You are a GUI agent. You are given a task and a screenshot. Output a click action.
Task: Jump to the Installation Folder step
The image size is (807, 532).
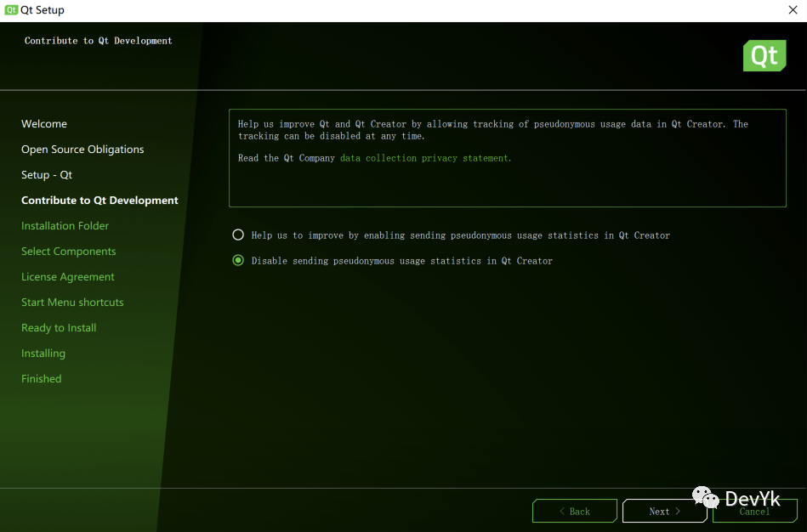click(x=65, y=226)
